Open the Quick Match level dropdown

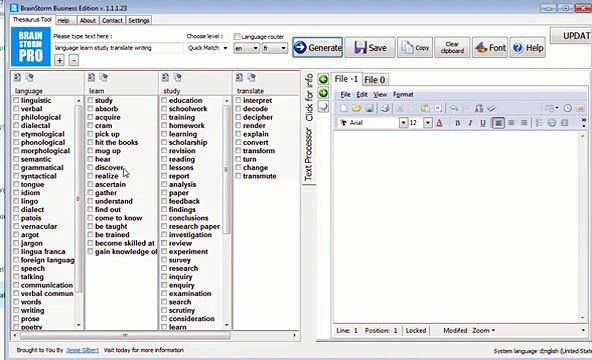(x=208, y=48)
